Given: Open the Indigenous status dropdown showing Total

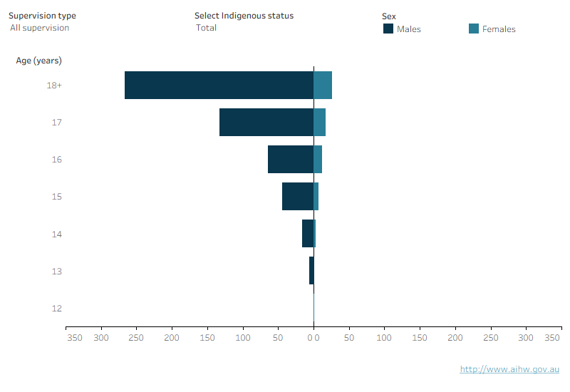Looking at the screenshot, I should [x=206, y=28].
